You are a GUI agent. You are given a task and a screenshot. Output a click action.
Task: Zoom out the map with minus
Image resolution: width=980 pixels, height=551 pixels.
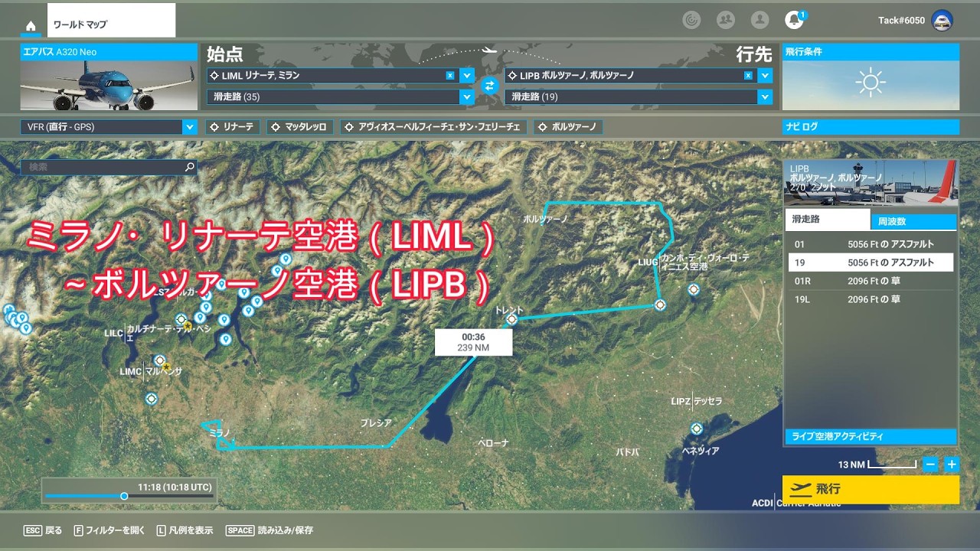point(930,464)
